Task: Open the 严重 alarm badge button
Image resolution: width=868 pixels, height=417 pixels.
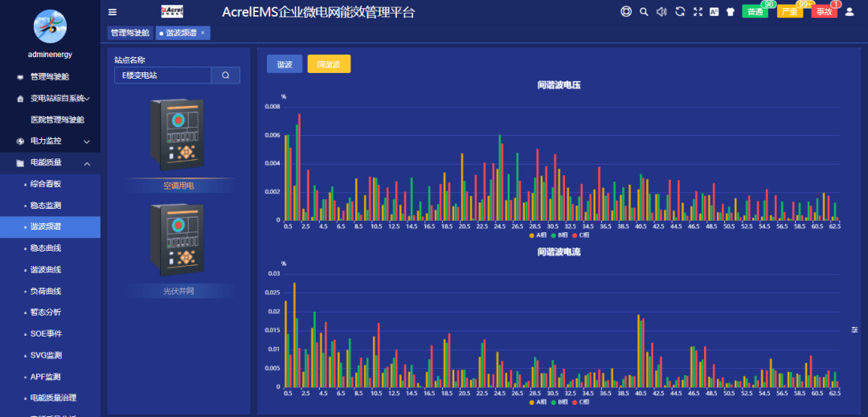Action: click(x=790, y=11)
